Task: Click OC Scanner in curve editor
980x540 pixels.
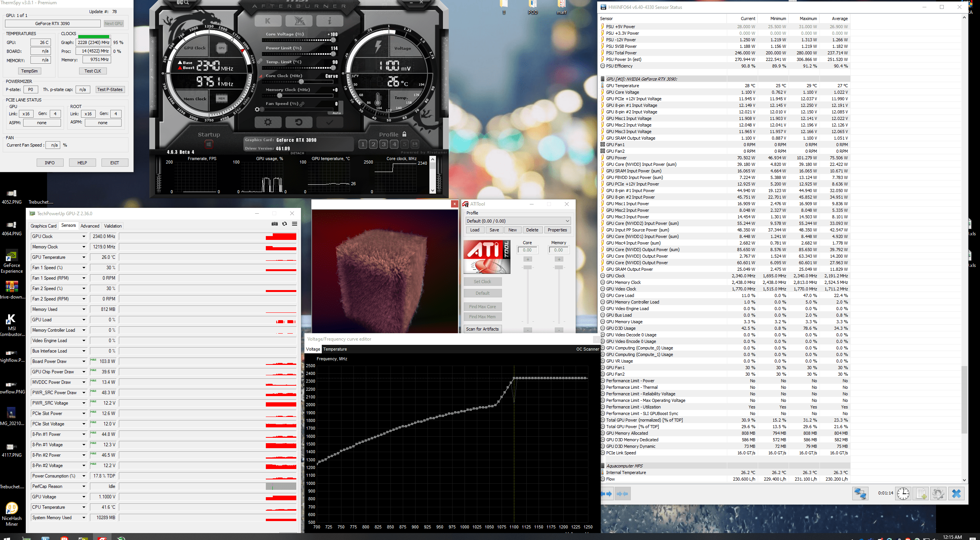Action: (x=588, y=349)
